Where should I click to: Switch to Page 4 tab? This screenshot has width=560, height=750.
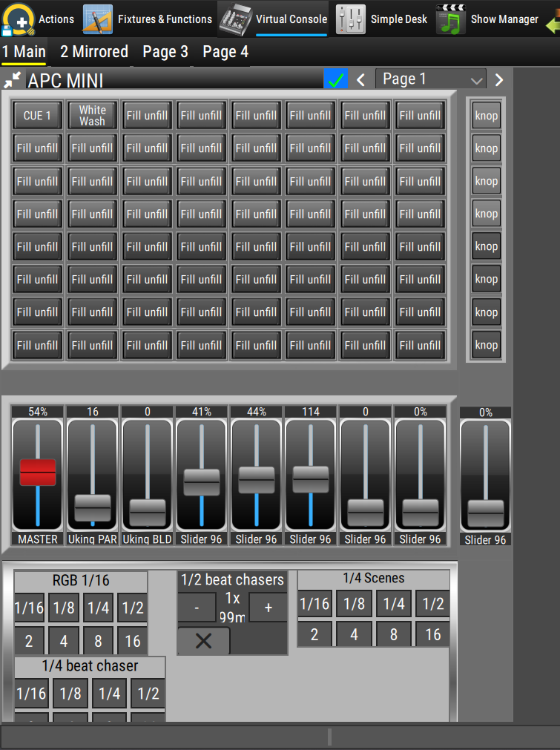[225, 52]
